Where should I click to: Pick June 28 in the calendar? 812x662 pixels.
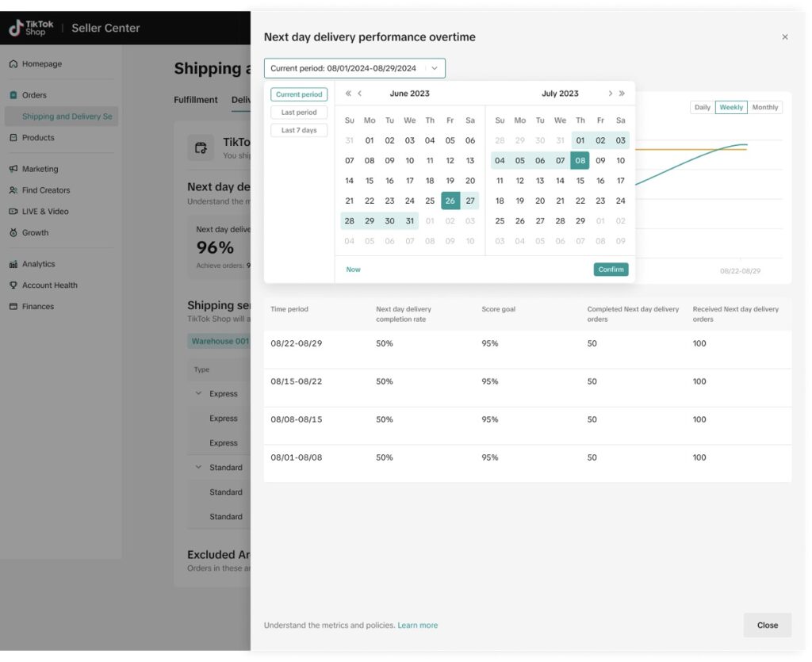(x=350, y=221)
